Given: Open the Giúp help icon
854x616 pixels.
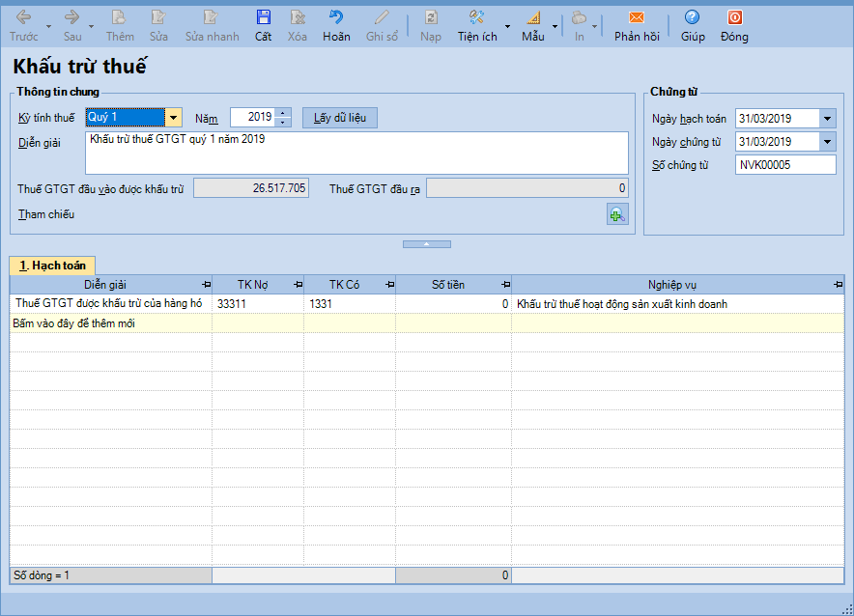Looking at the screenshot, I should (692, 26).
